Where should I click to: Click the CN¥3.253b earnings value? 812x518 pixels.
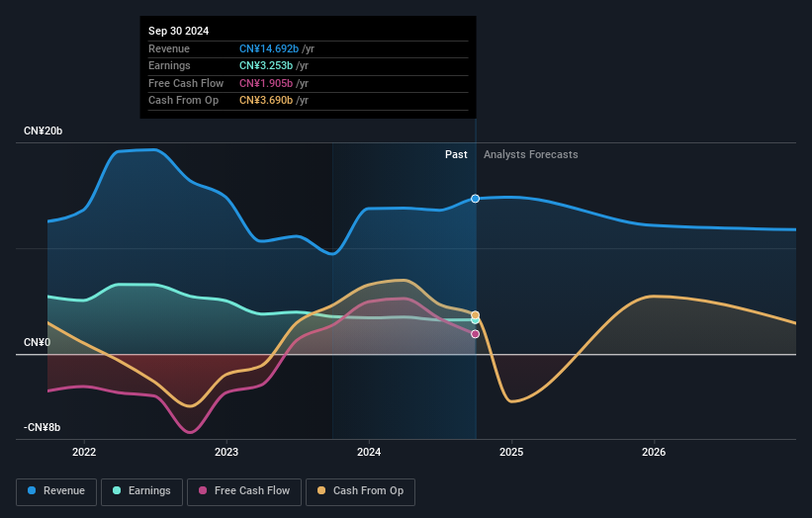pyautogui.click(x=266, y=65)
